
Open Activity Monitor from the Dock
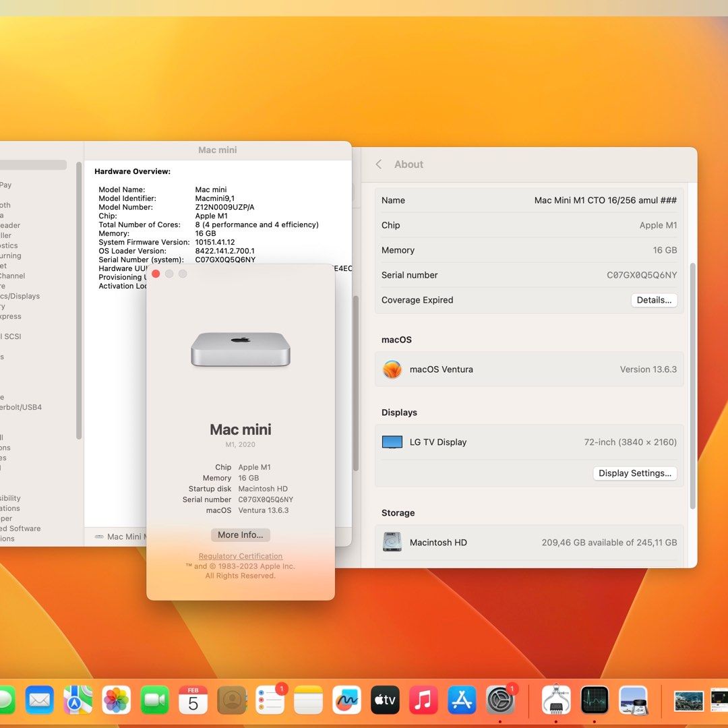coord(594,700)
